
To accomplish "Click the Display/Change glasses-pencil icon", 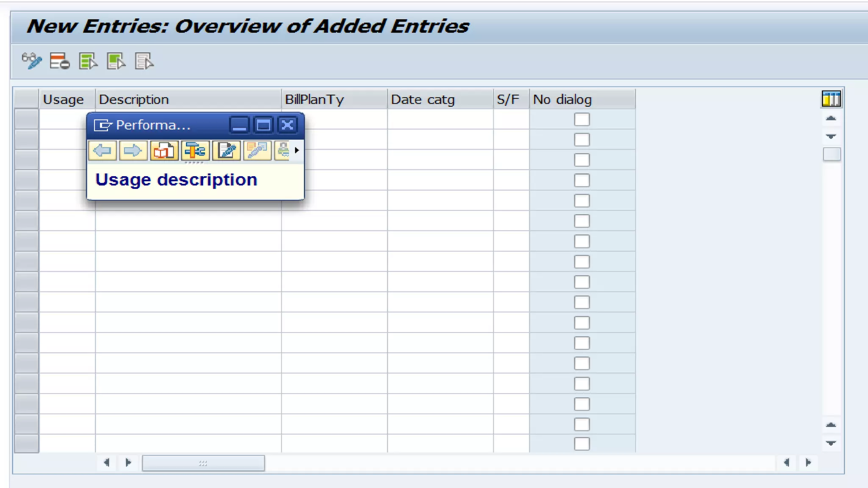I will [x=32, y=61].
